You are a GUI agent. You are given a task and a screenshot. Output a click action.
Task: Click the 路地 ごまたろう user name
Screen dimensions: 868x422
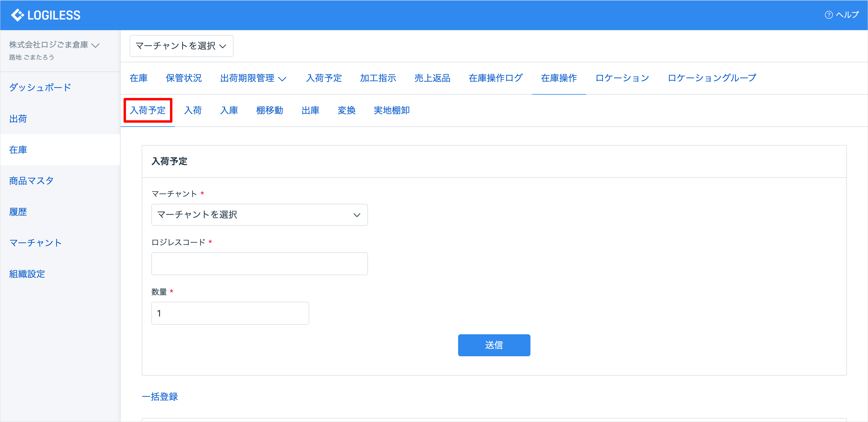pos(32,57)
